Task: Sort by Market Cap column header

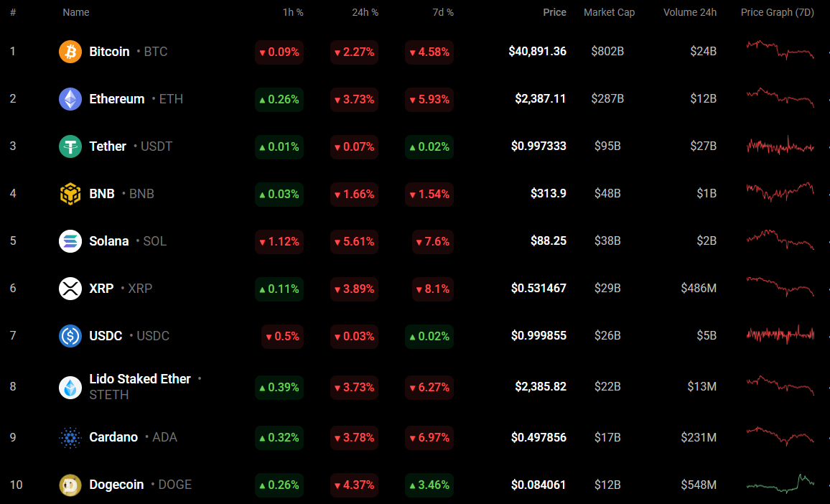Action: point(609,12)
